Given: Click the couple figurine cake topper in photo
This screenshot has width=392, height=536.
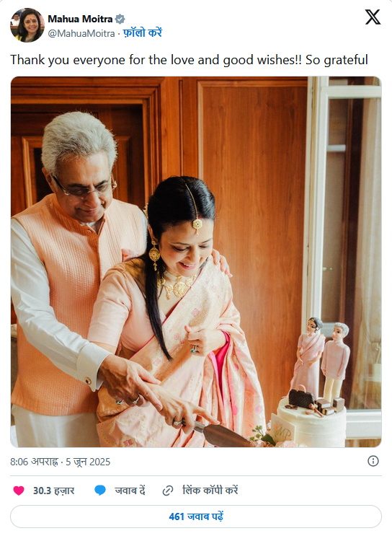Looking at the screenshot, I should point(324,359).
